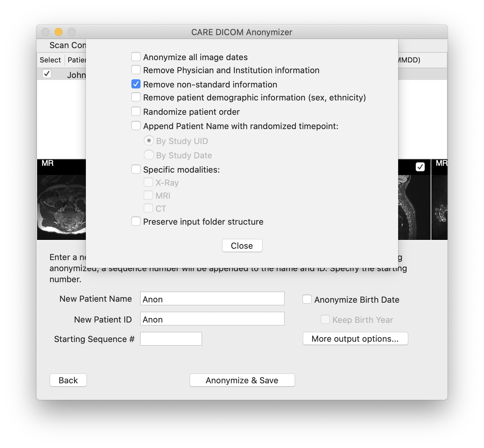The image size is (484, 448).
Task: Uncheck Remove non-standard information
Action: (136, 84)
